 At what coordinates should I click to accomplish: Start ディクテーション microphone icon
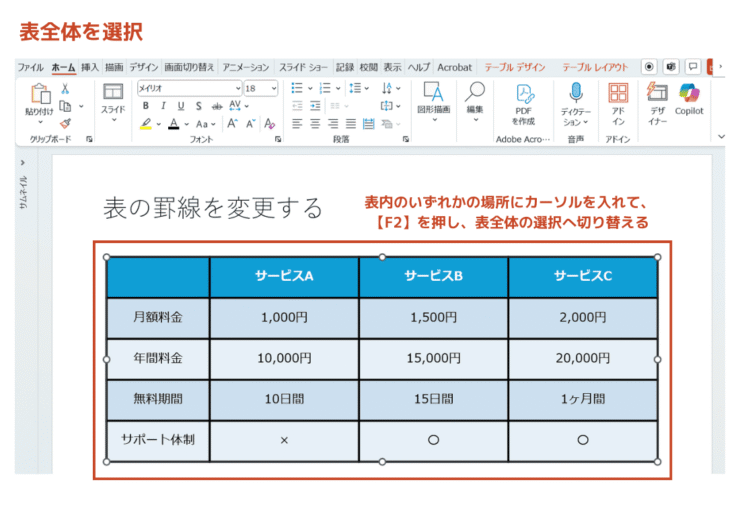pos(575,93)
